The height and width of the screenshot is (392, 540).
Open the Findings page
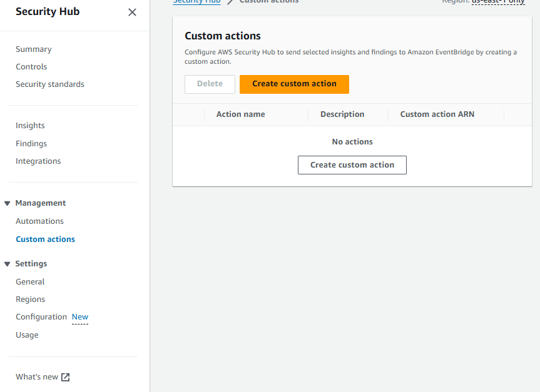[x=31, y=144]
